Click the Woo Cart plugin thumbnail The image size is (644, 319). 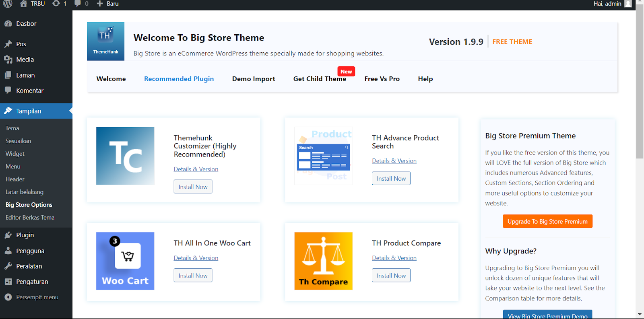click(x=125, y=261)
